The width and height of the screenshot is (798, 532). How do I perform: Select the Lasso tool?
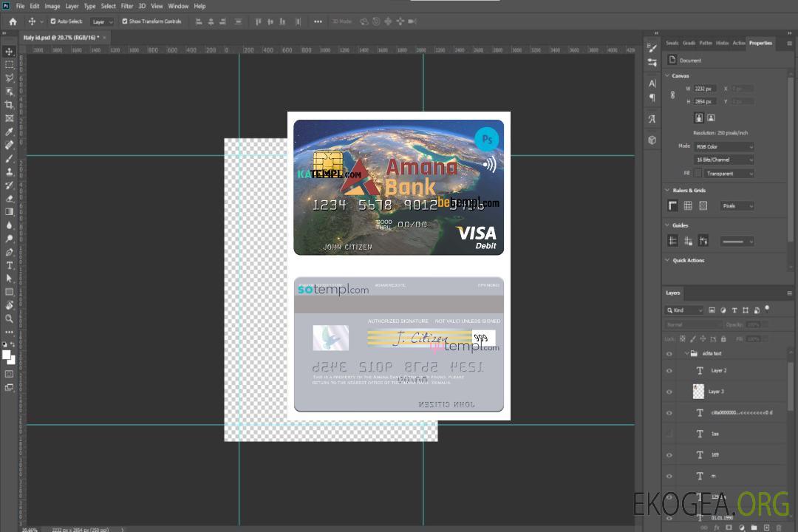click(9, 78)
